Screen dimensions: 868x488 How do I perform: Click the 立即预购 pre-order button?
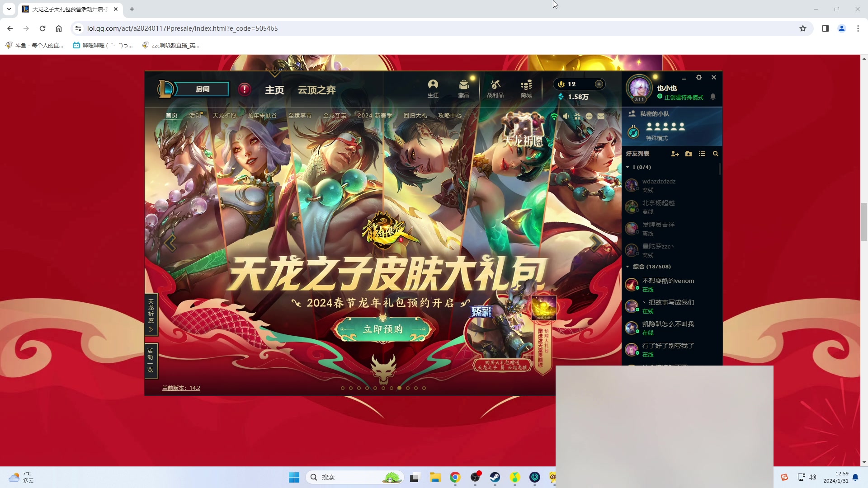click(x=383, y=329)
